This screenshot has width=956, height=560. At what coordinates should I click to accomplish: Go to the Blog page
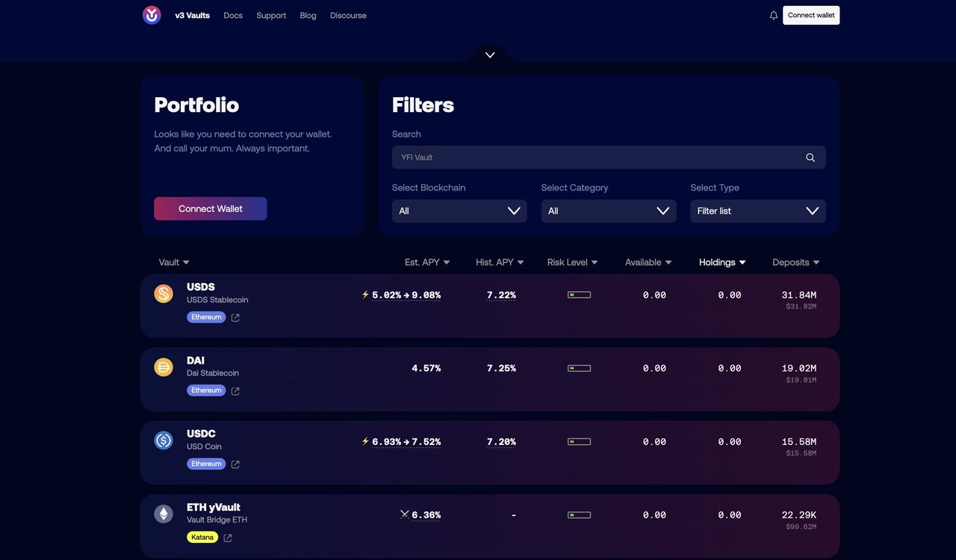(308, 15)
